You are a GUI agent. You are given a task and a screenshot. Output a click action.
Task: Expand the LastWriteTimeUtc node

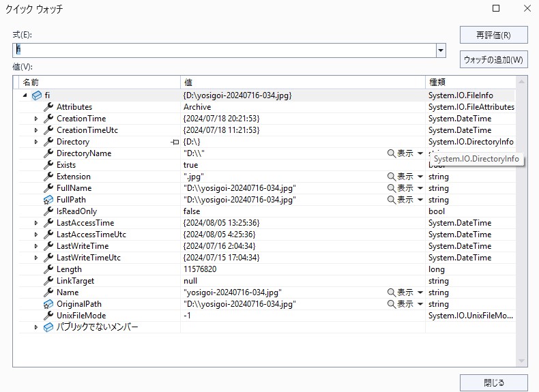click(37, 258)
